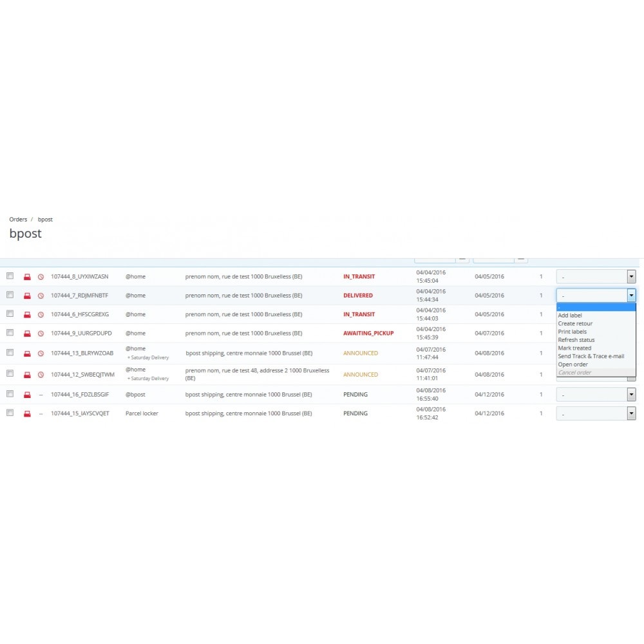The height and width of the screenshot is (644, 644).
Task: Click reference 107444_13_BLRYWZOAB
Action: (x=82, y=353)
